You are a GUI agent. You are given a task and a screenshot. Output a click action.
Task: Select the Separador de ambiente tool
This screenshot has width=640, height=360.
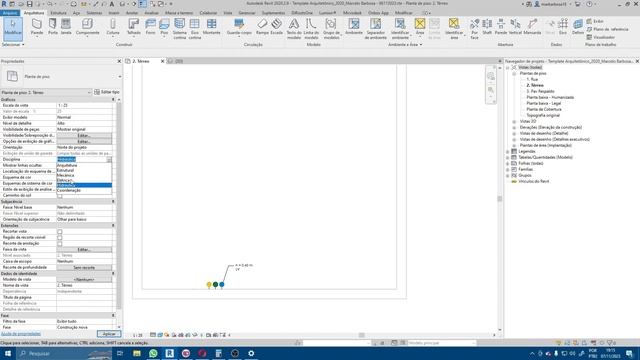(x=376, y=28)
